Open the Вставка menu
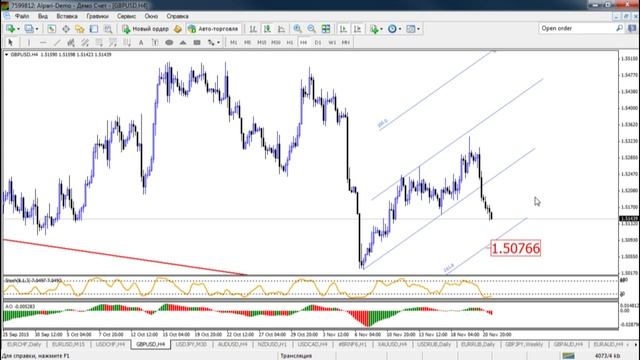Image resolution: width=640 pixels, height=360 pixels. [x=67, y=16]
